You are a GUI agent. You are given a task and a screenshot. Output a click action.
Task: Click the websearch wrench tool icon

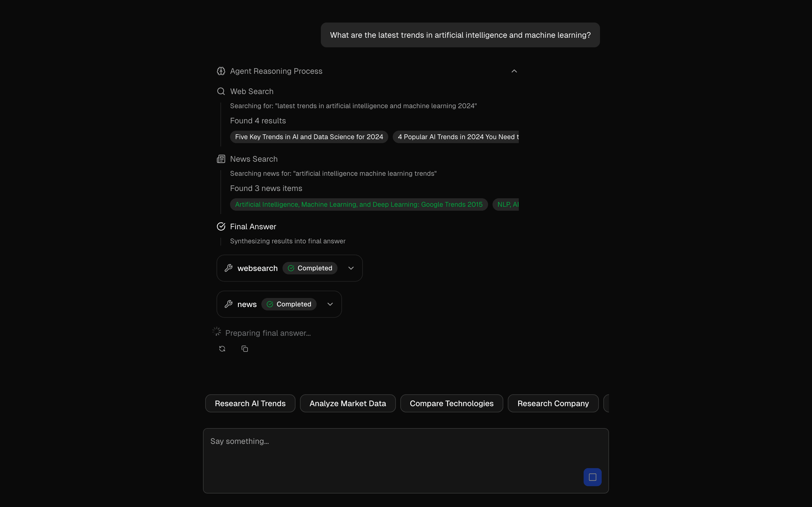tap(228, 268)
